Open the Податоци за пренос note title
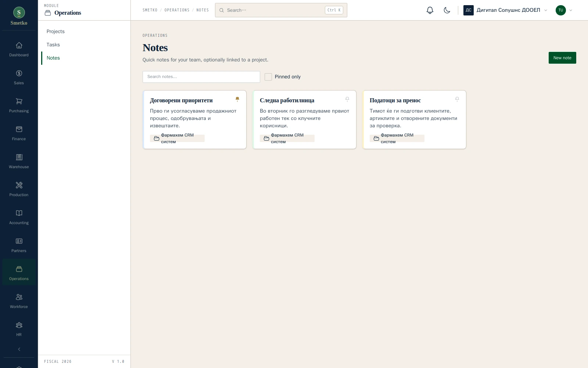588x368 pixels. coord(395,100)
